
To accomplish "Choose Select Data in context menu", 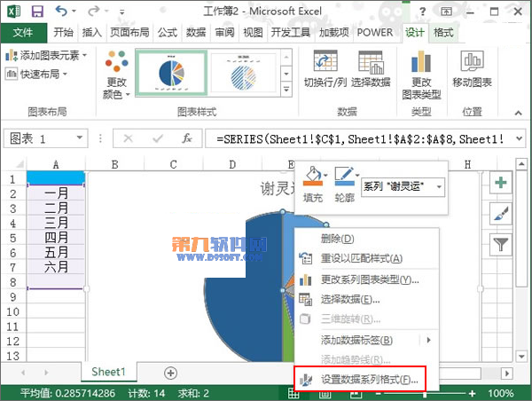I will (366, 300).
